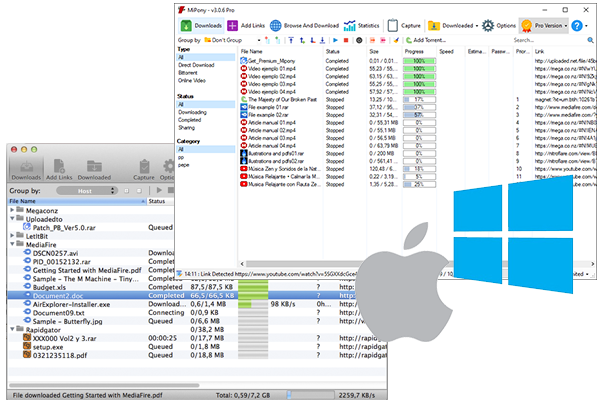Collapse the MediaFire folder
This screenshot has width=600, height=400.
coord(12,244)
